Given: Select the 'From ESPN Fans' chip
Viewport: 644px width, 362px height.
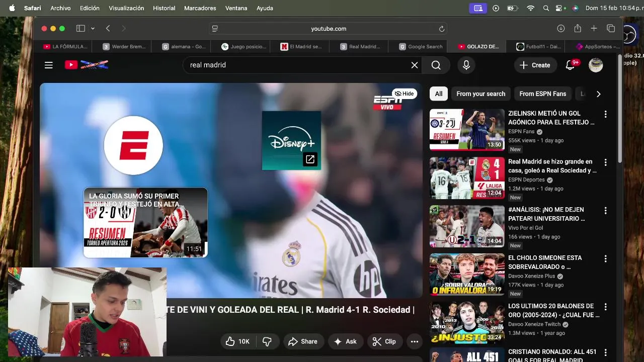Looking at the screenshot, I should point(543,94).
